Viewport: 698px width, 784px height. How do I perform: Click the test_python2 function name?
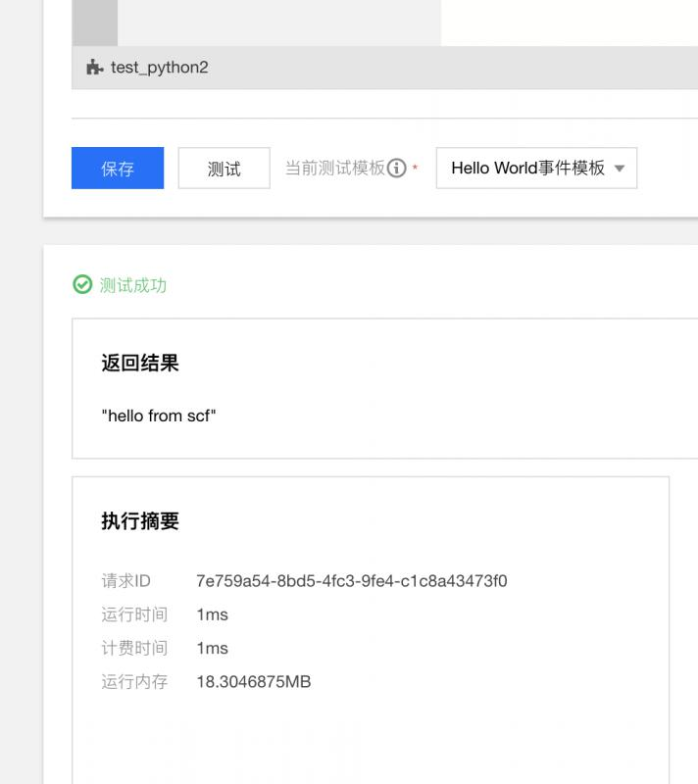point(159,67)
